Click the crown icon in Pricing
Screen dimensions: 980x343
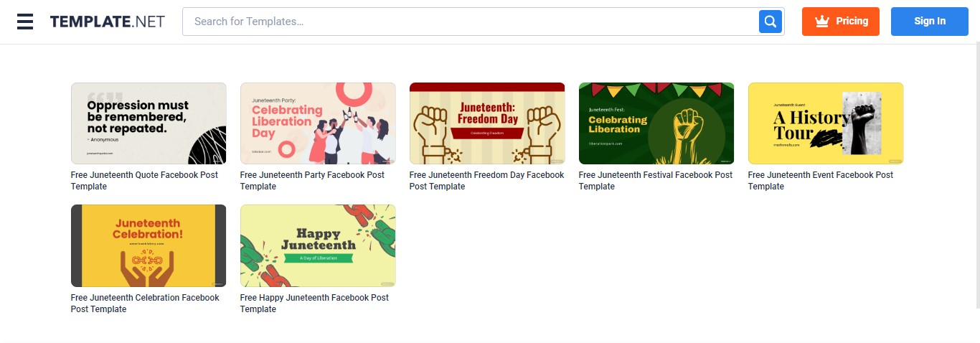click(822, 22)
